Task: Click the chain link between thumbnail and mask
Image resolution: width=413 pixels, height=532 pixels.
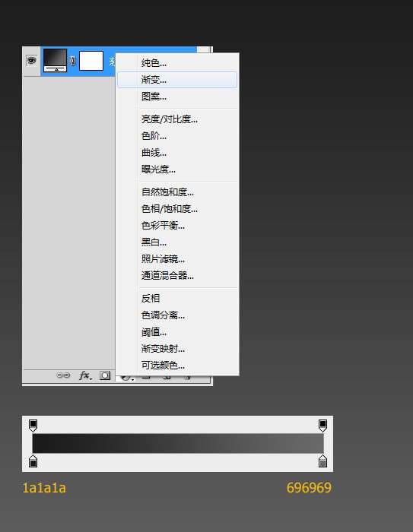Action: (72, 61)
